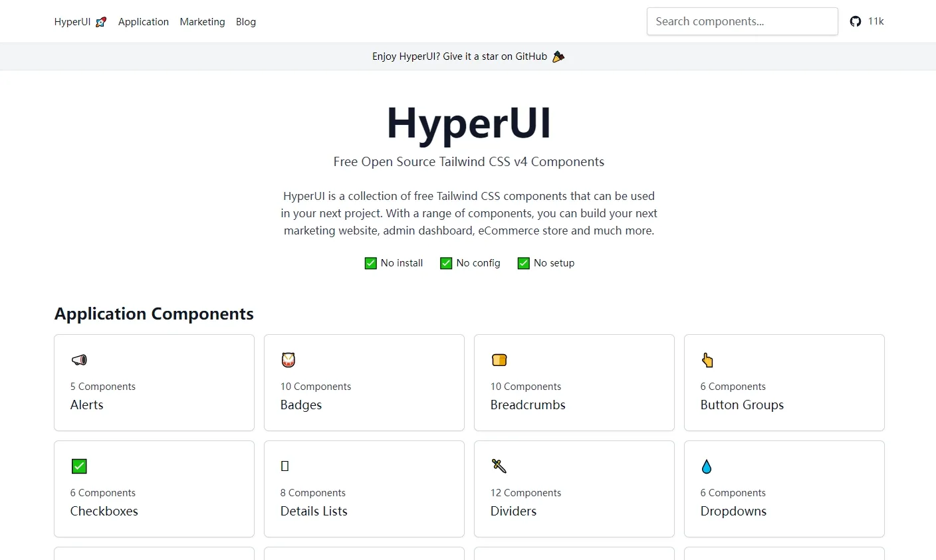Go to HyperUI home link in navbar
Image resolution: width=936 pixels, height=560 pixels.
tap(80, 22)
